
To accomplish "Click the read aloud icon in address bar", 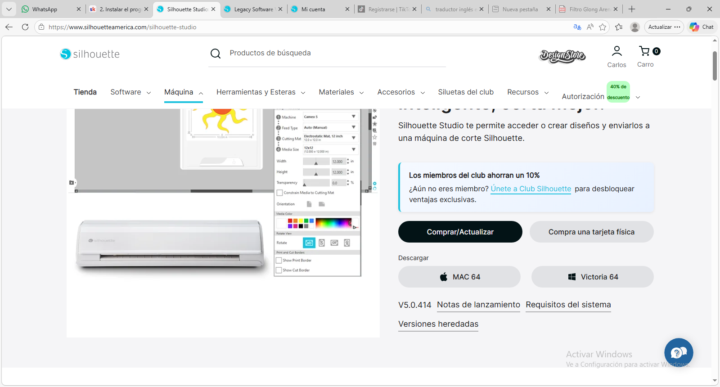I will [x=590, y=27].
